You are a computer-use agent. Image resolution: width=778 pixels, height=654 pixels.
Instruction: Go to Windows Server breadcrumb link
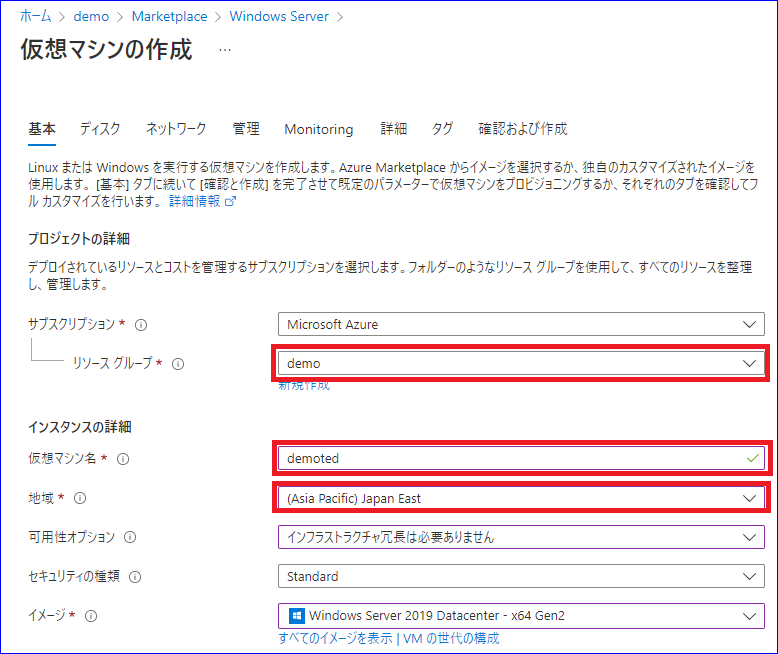279,16
